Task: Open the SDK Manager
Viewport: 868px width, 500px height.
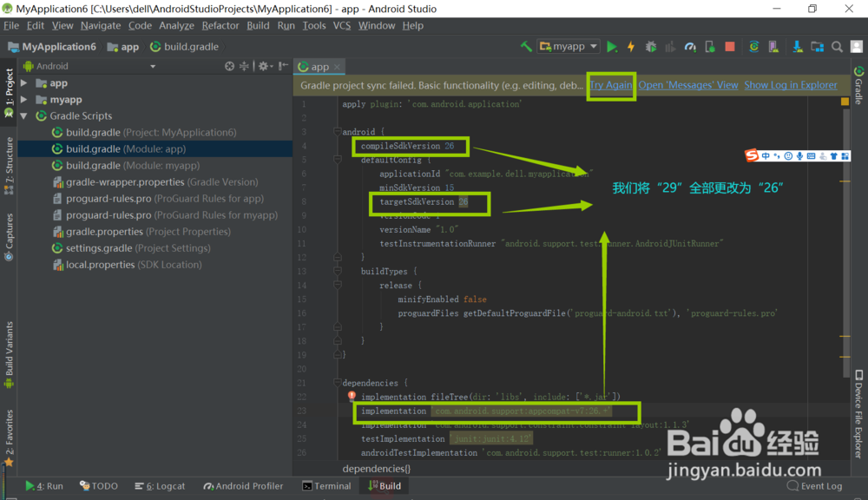Action: tap(797, 45)
